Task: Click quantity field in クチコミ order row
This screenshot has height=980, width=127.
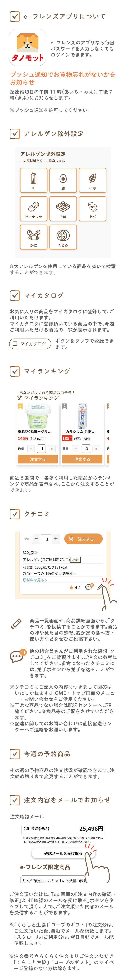Action: 47,539
